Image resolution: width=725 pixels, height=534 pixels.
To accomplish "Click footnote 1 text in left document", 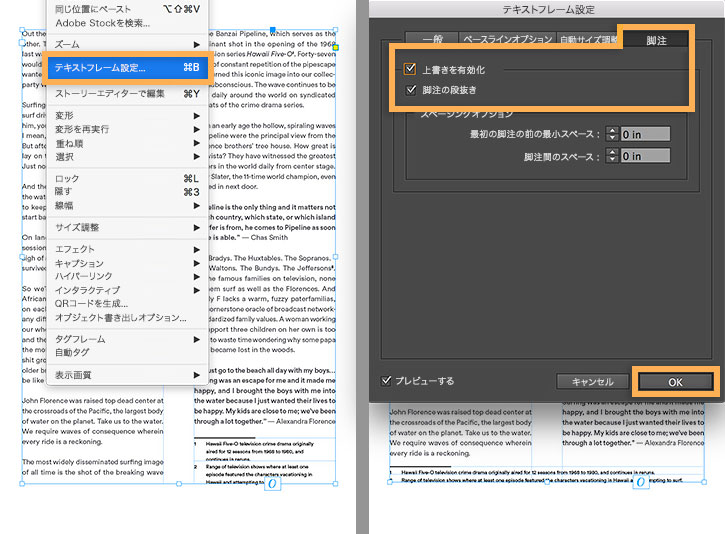I will tap(259, 451).
